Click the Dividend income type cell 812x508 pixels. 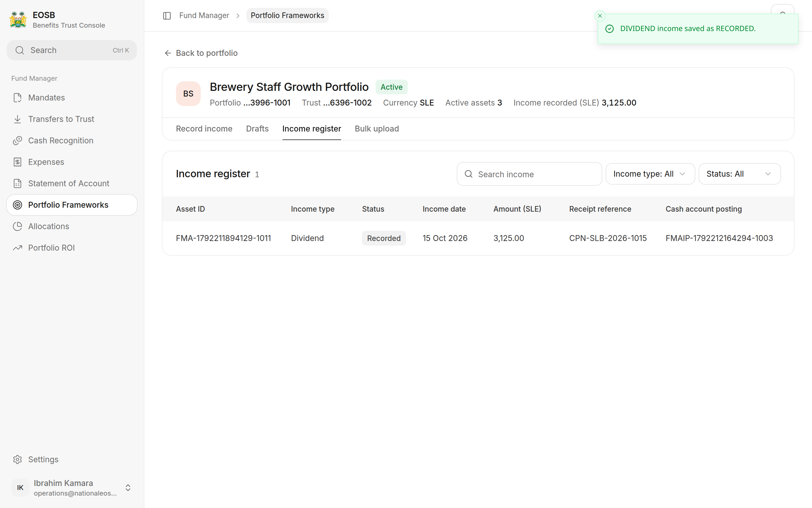tap(307, 238)
